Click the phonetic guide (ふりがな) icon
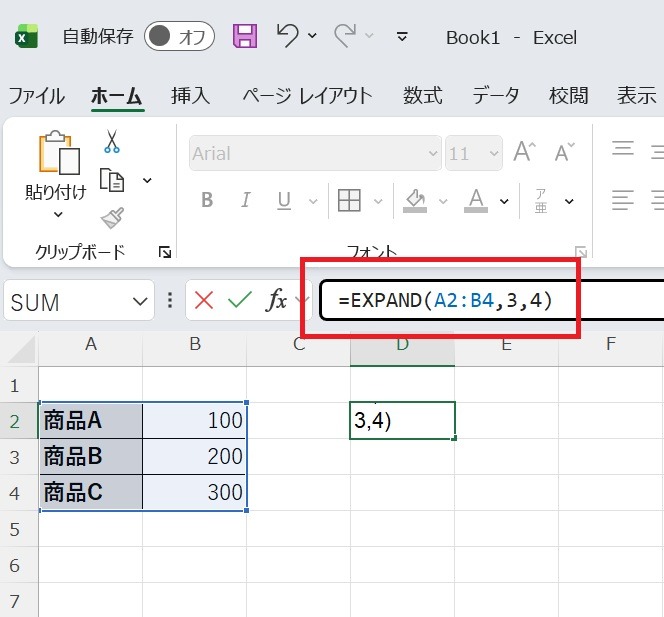The width and height of the screenshot is (664, 617). (541, 201)
